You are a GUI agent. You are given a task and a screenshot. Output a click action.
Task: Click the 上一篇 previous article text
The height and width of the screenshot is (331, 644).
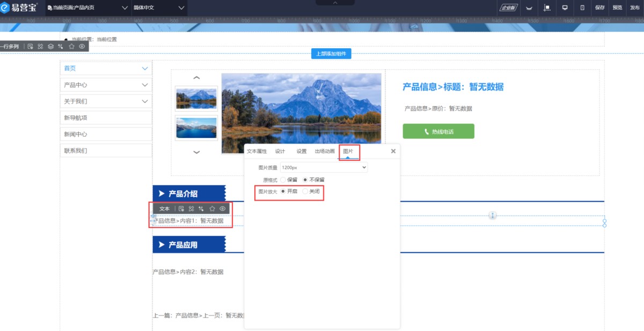[x=199, y=315]
